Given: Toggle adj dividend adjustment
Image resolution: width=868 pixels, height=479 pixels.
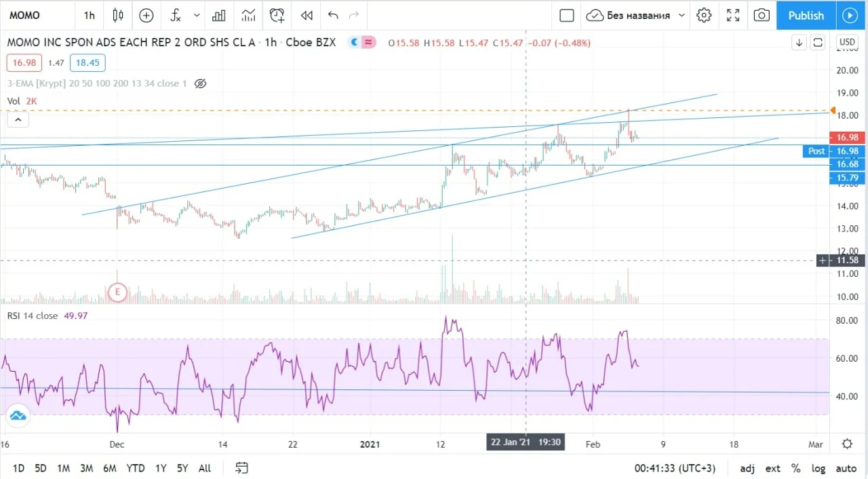Looking at the screenshot, I should [x=747, y=468].
